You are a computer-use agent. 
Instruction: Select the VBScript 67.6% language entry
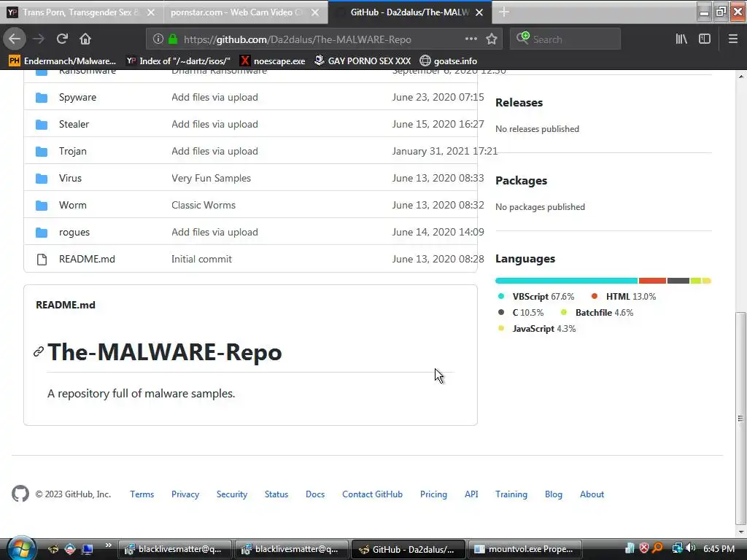[x=536, y=297]
